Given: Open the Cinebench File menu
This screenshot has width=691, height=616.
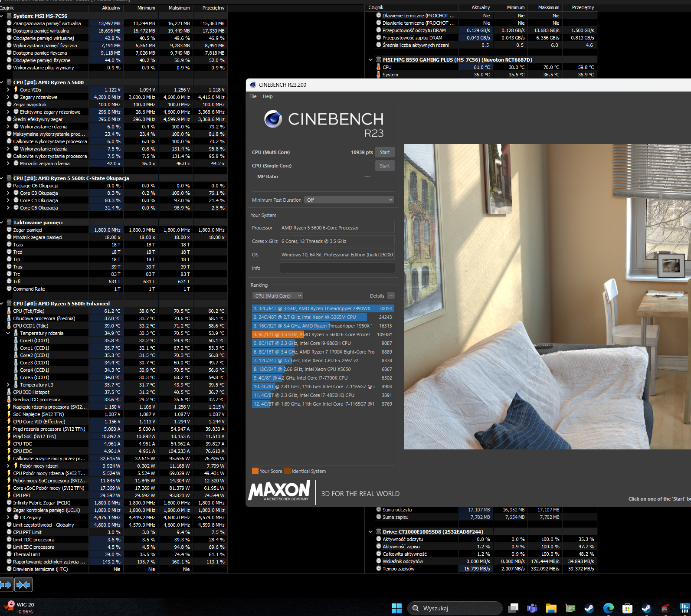Looking at the screenshot, I should (x=253, y=96).
